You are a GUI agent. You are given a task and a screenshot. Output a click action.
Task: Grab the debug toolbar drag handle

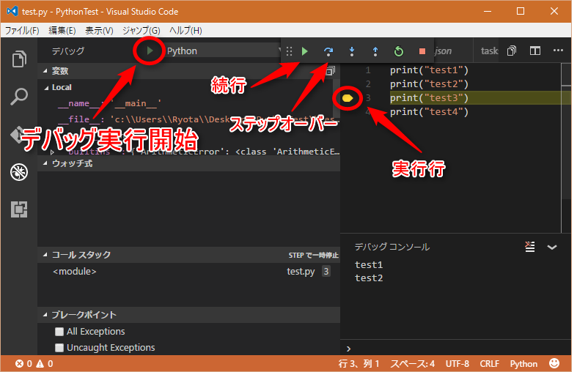289,51
